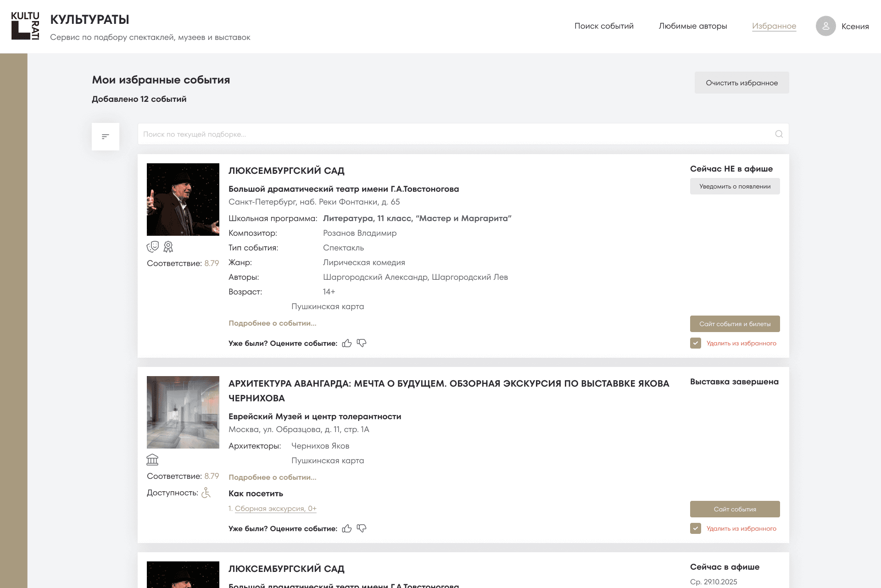
Task: Expand Подробнее о событии for first event
Action: [x=272, y=323]
